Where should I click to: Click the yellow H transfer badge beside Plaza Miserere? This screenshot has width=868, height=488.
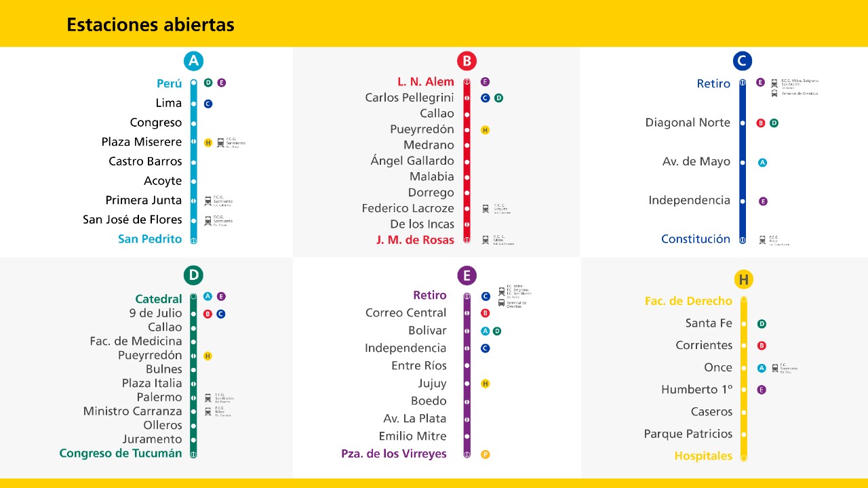coord(208,142)
